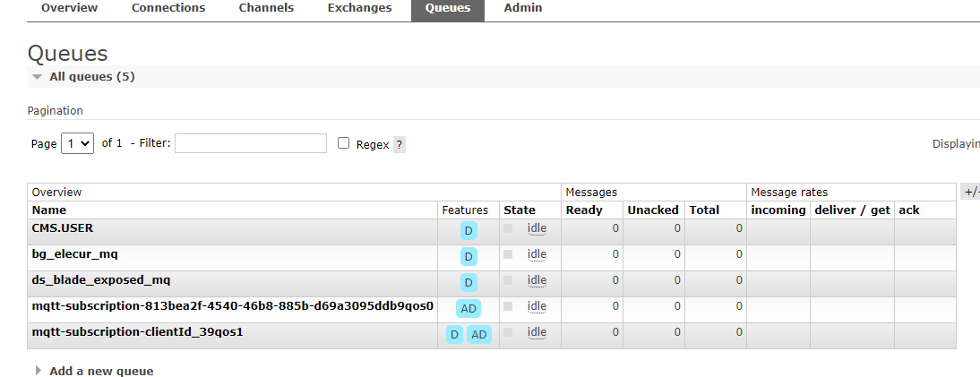Click the question mark help next to Regex
980x377 pixels.
tap(400, 144)
